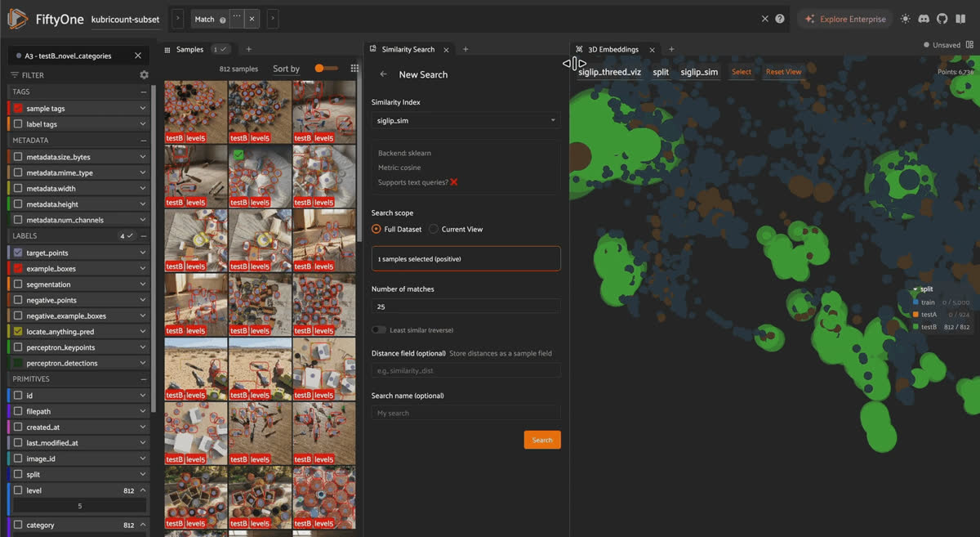Collapse the split legend triangle
Viewport: 980px width, 537px height.
pyautogui.click(x=915, y=289)
